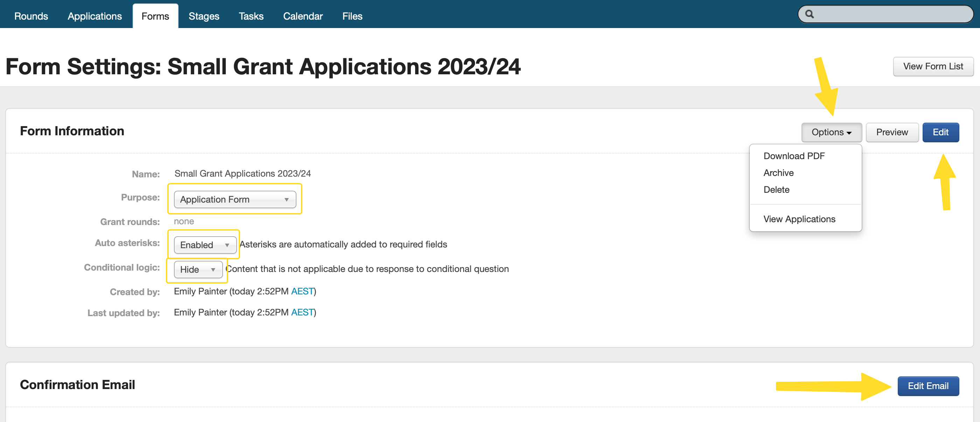This screenshot has height=422, width=980.
Task: Expand the Purpose Application Form dropdown
Action: click(x=235, y=199)
